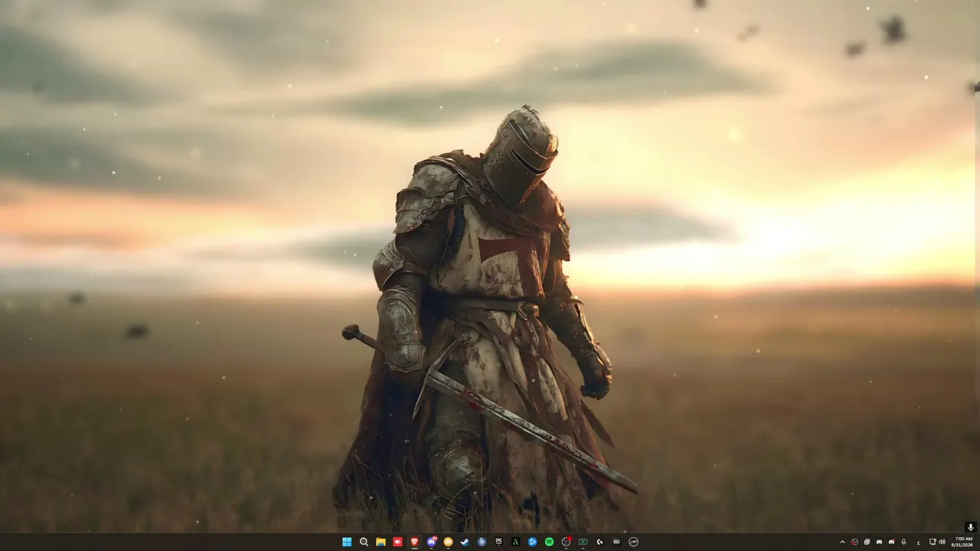The image size is (980, 551).
Task: Open the red double-arrow app on taskbar
Action: (397, 542)
